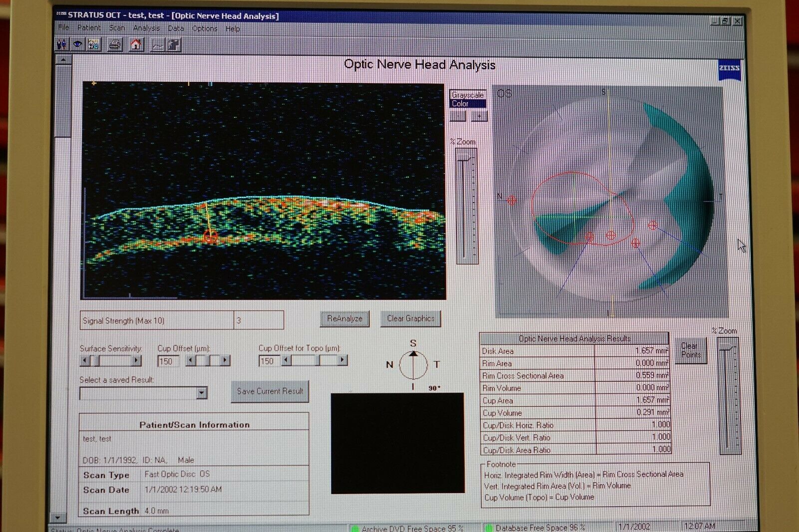Click the left scrollbar up arrow
Viewport: 799px width, 532px height.
click(x=63, y=60)
